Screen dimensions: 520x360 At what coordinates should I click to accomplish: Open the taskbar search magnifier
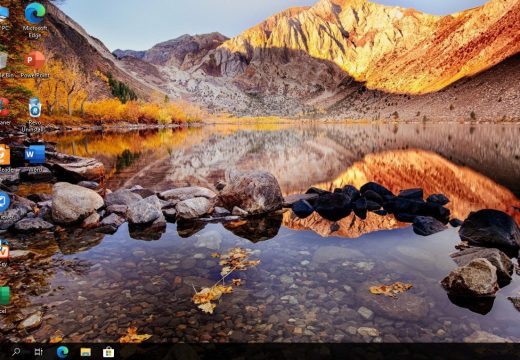(16, 352)
